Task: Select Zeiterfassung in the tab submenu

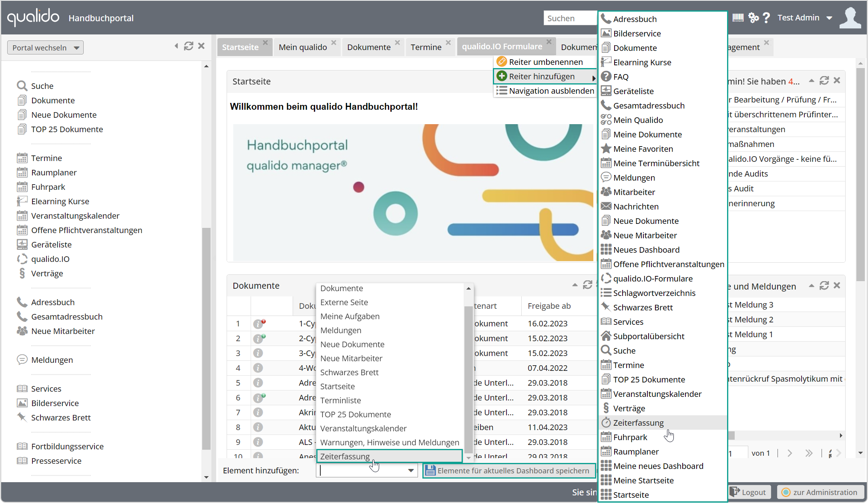Action: coord(663,423)
